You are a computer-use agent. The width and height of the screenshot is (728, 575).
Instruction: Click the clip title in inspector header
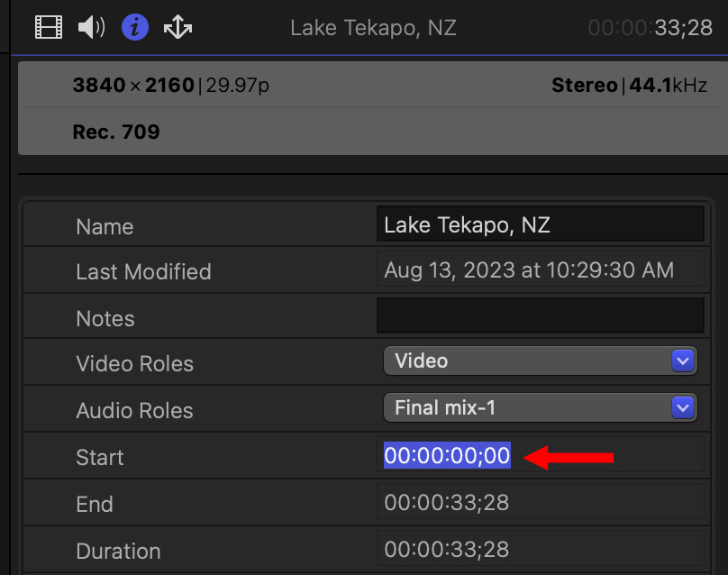[373, 28]
